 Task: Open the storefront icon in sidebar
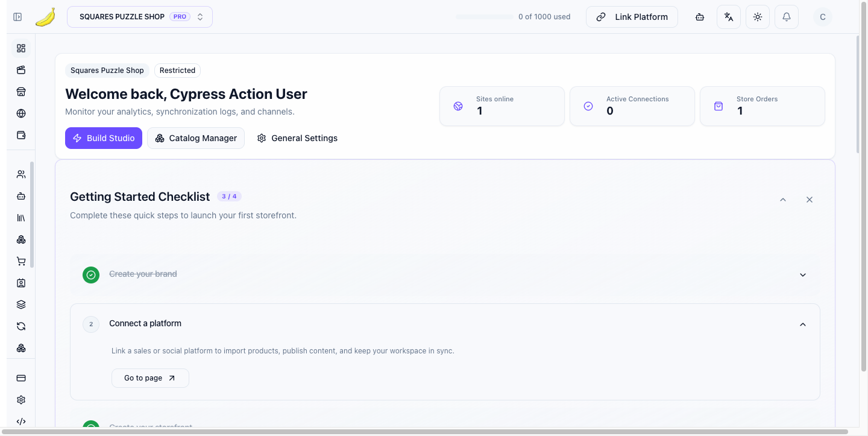click(21, 92)
